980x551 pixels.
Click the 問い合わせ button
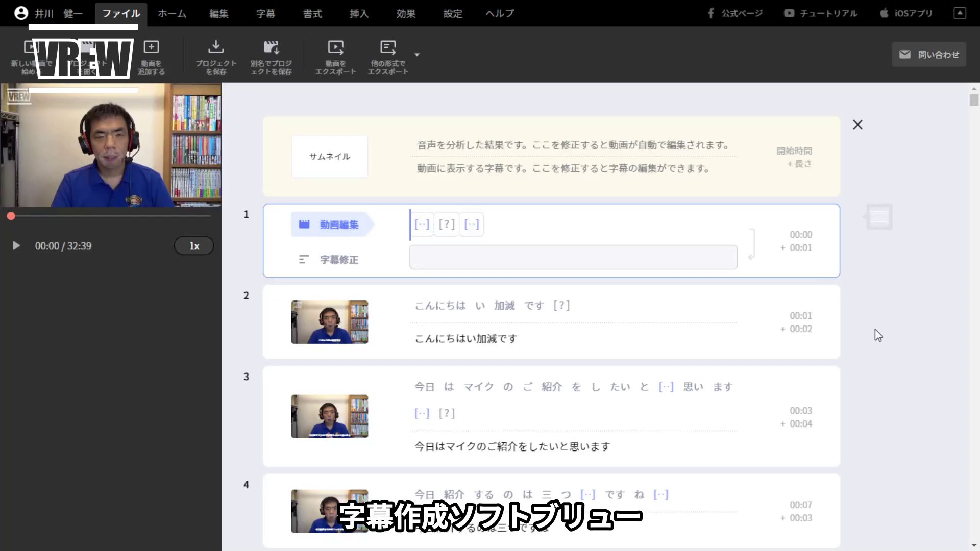[x=929, y=55]
